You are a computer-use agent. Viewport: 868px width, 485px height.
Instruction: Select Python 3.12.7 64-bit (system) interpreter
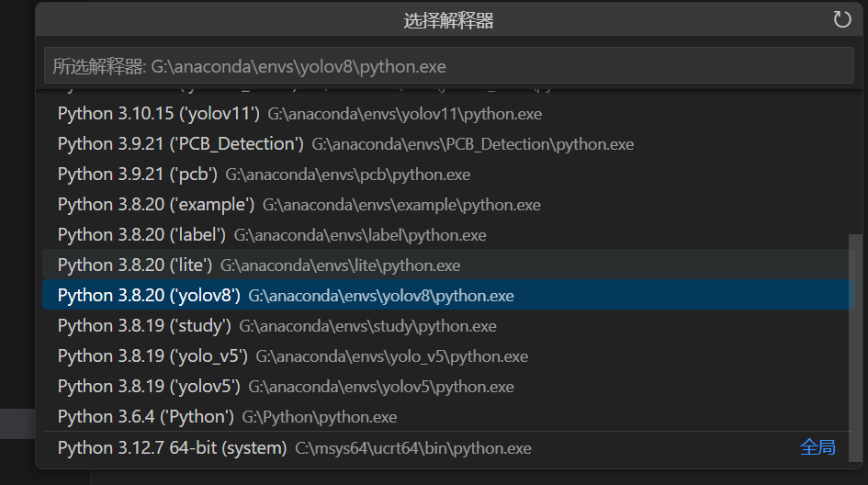click(448, 447)
